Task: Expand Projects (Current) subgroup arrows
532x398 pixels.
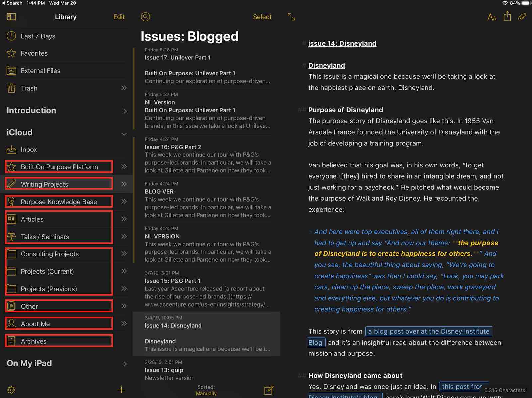Action: click(x=124, y=271)
